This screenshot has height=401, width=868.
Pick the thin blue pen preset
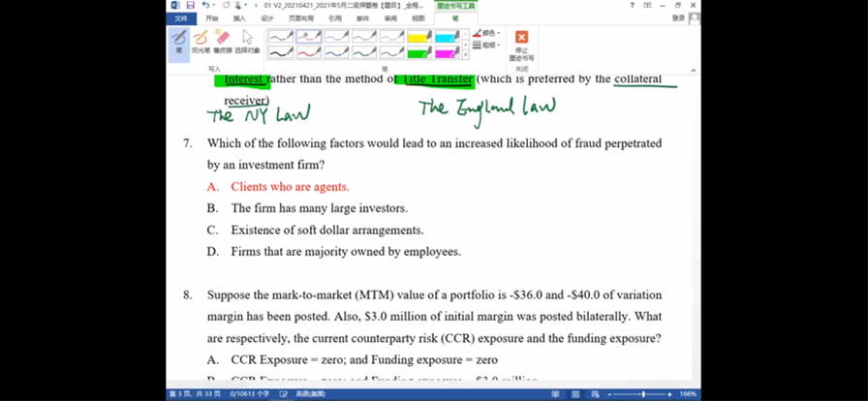336,37
